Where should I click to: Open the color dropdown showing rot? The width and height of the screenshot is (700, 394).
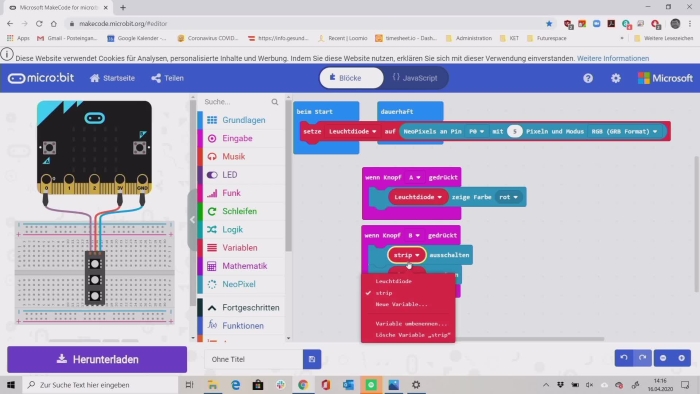pyautogui.click(x=508, y=197)
